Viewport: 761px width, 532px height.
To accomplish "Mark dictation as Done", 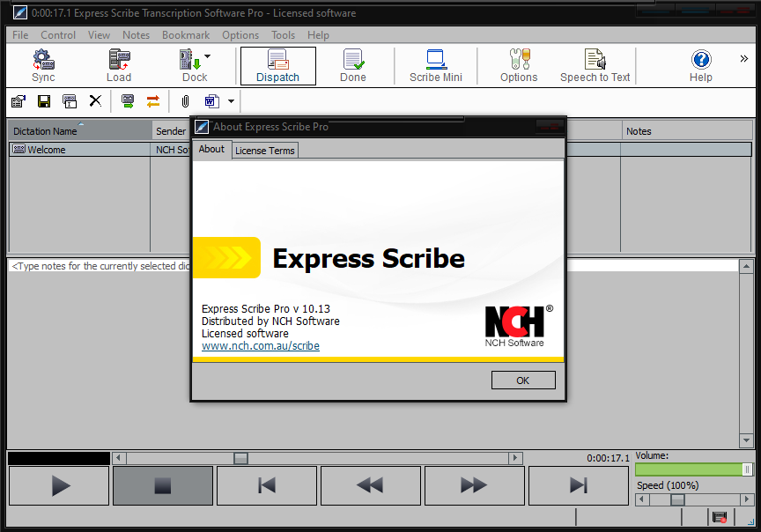I will (x=353, y=65).
